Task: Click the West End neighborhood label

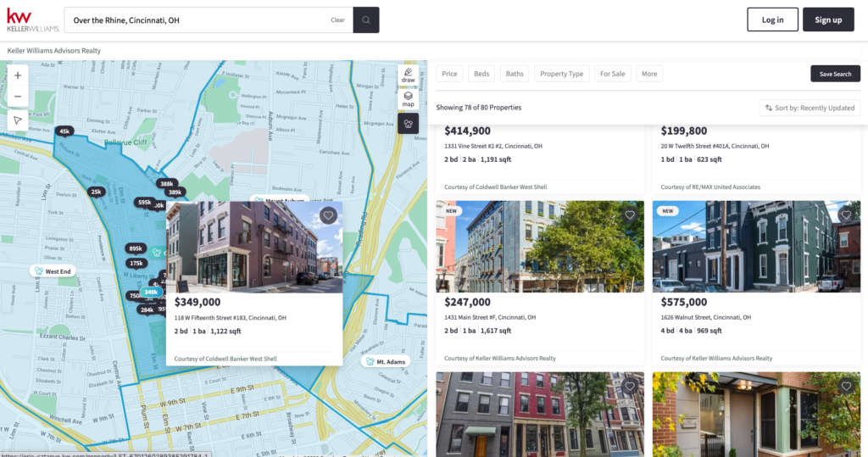Action: point(52,271)
